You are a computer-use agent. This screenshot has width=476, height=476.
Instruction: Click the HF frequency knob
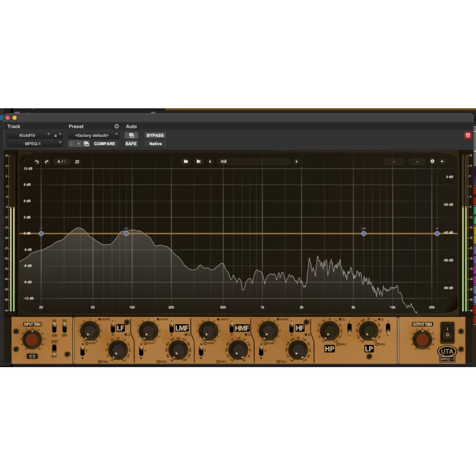pyautogui.click(x=297, y=350)
